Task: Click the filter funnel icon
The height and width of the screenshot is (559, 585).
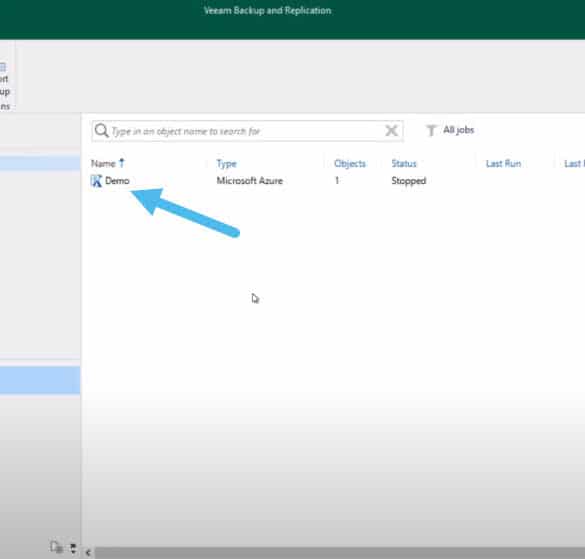Action: coord(431,131)
